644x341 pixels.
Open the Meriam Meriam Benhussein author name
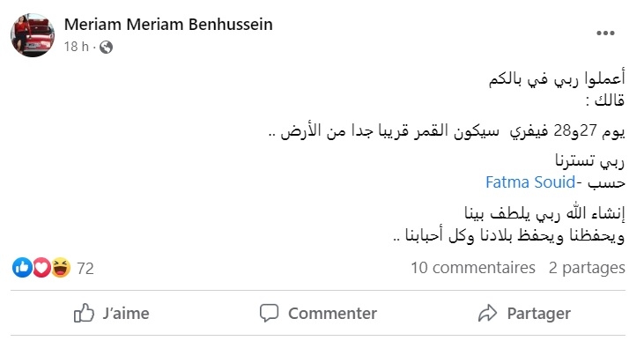coord(168,25)
